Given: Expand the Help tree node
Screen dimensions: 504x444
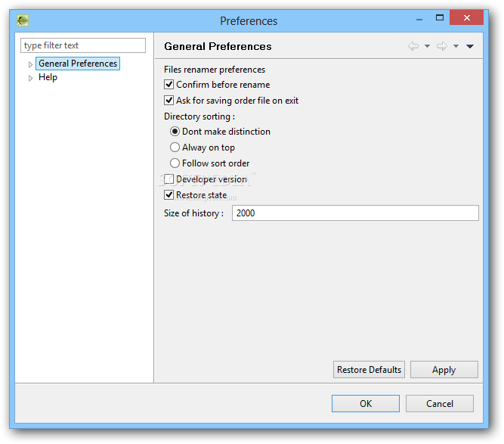Looking at the screenshot, I should point(30,78).
